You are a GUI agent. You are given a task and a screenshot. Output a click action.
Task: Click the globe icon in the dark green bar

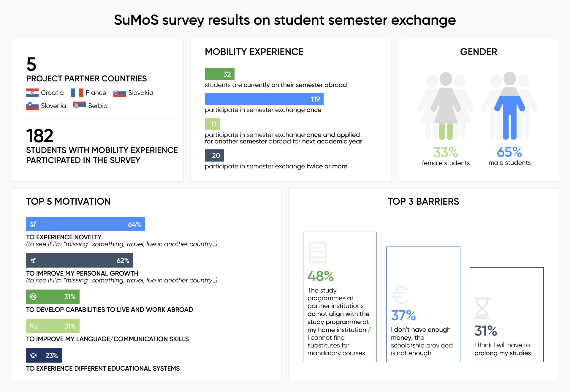[33, 297]
